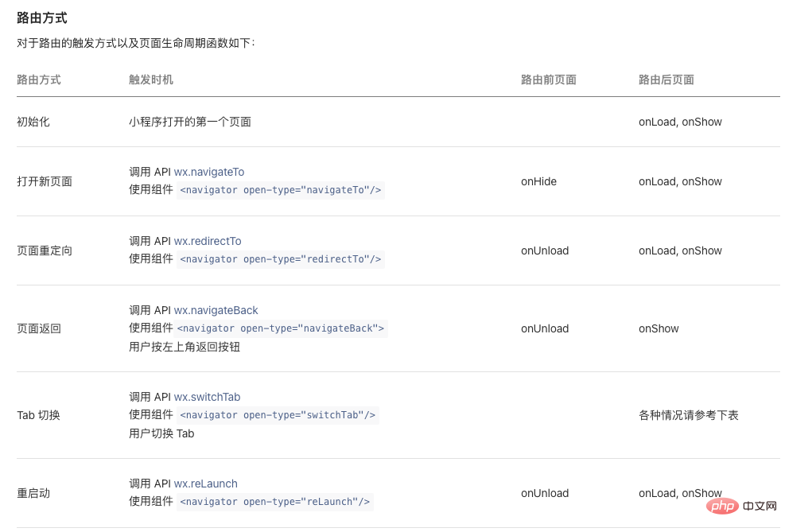Screen dimensions: 785x532
Task: Click the 触发时机 column header
Action: (x=151, y=80)
